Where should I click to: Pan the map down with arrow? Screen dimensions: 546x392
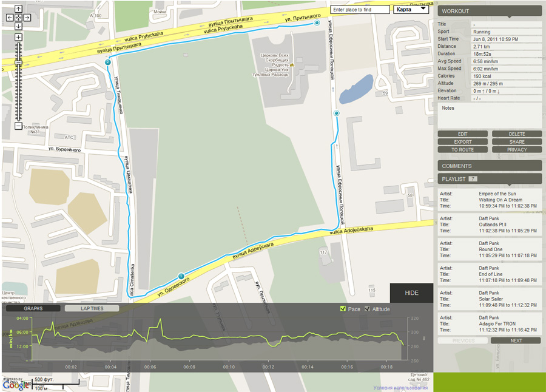tap(18, 26)
